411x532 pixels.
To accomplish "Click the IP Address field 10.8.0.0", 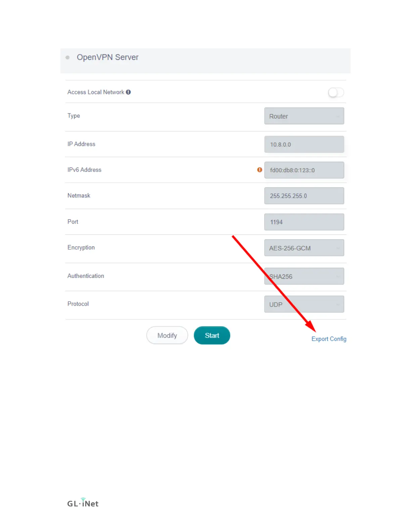I will (x=304, y=144).
